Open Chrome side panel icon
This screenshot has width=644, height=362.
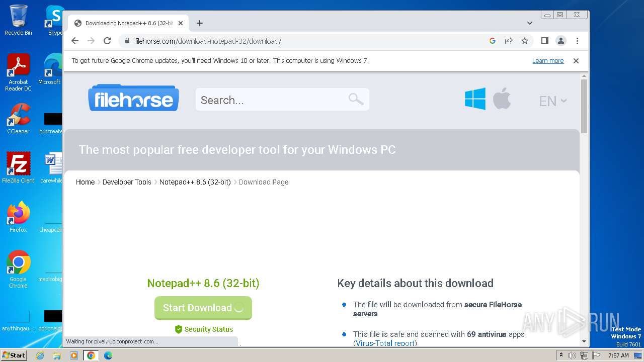[544, 41]
